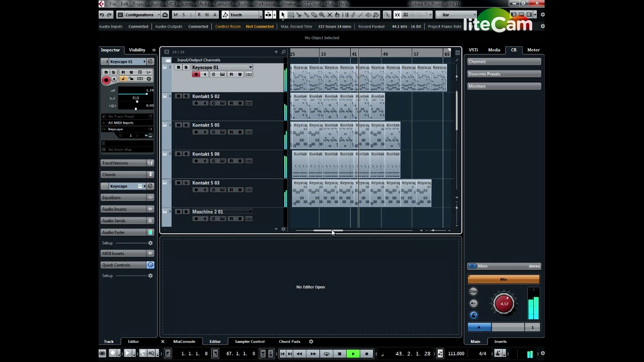Click the Inspector Edit Channel Settings 'e' button

click(150, 61)
